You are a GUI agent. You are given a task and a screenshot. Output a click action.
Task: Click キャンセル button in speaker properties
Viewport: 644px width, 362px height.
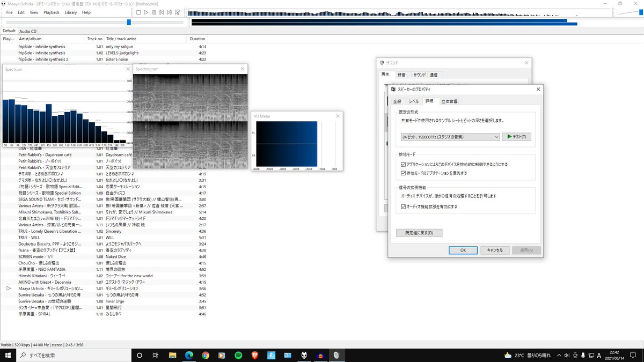495,250
